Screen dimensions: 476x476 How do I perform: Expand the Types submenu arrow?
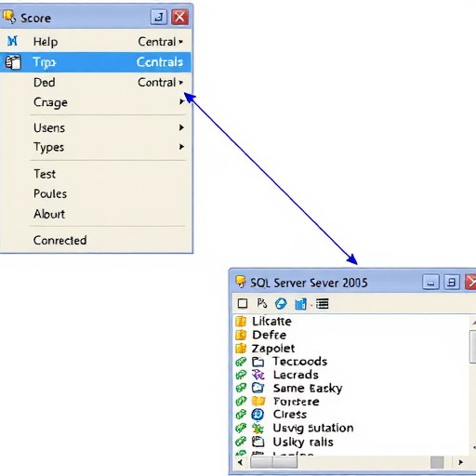tap(181, 147)
